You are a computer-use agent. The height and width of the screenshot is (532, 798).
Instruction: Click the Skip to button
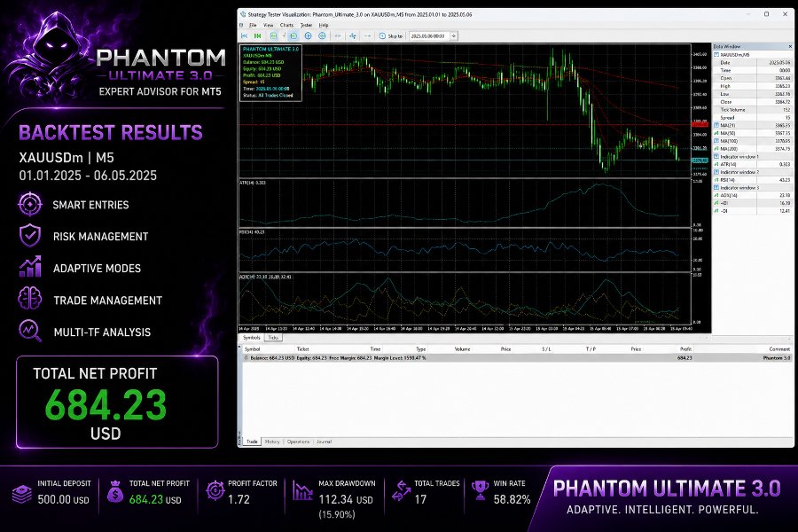tap(391, 35)
